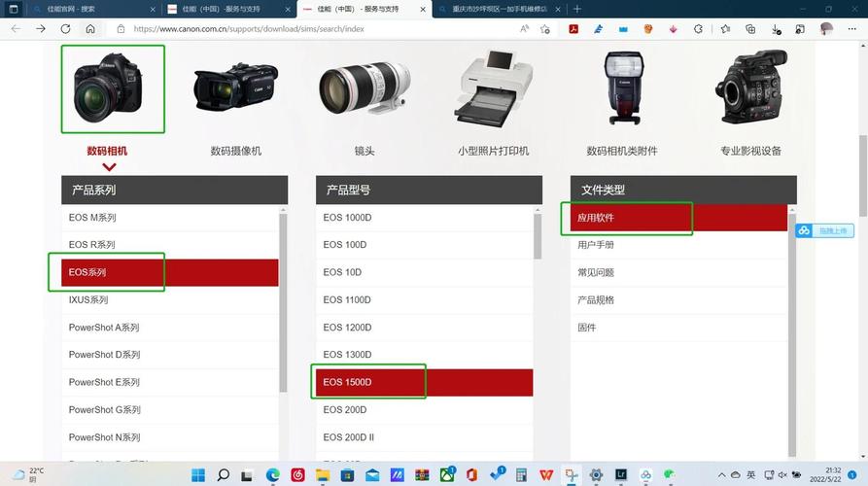Select PowerShot D系列 row
Image resolution: width=868 pixels, height=486 pixels.
[170, 355]
